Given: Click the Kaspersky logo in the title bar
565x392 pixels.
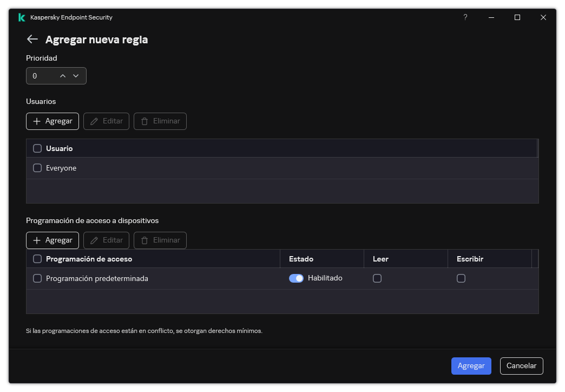Looking at the screenshot, I should pyautogui.click(x=21, y=17).
